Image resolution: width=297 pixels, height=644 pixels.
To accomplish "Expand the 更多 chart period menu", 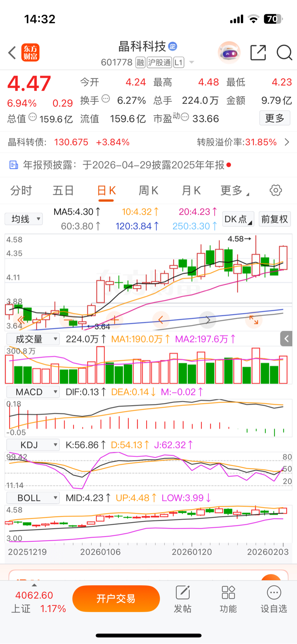I will pyautogui.click(x=234, y=191).
